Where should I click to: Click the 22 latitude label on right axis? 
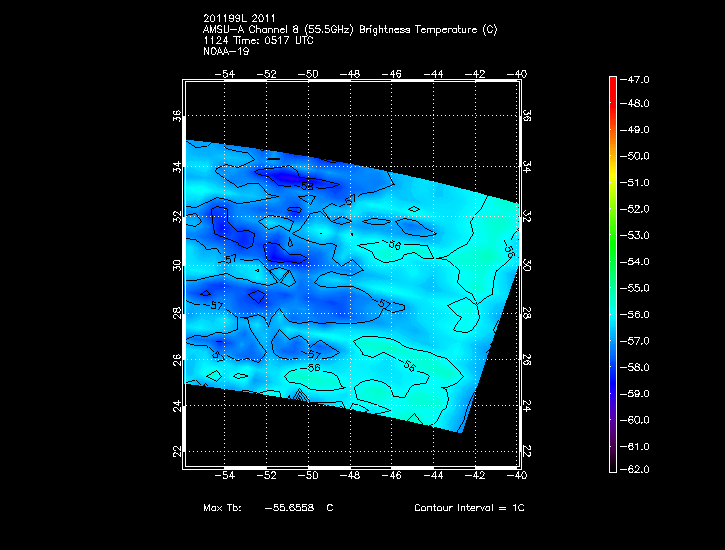pos(526,451)
